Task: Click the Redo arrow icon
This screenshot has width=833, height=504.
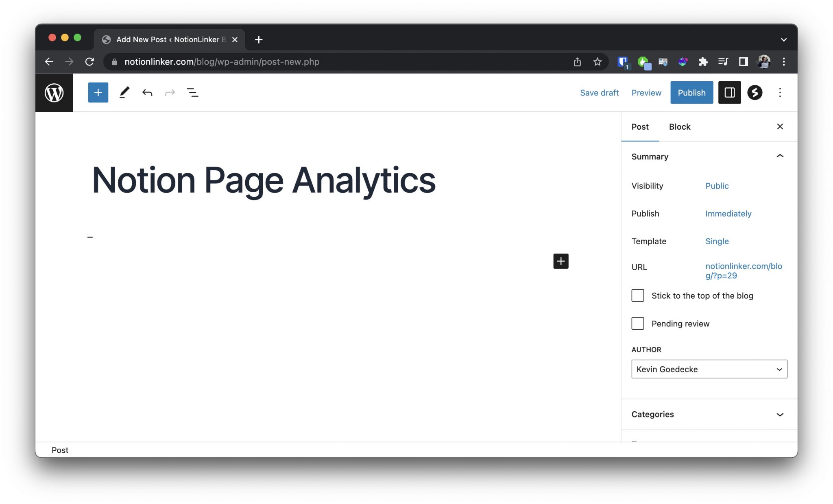Action: [170, 92]
